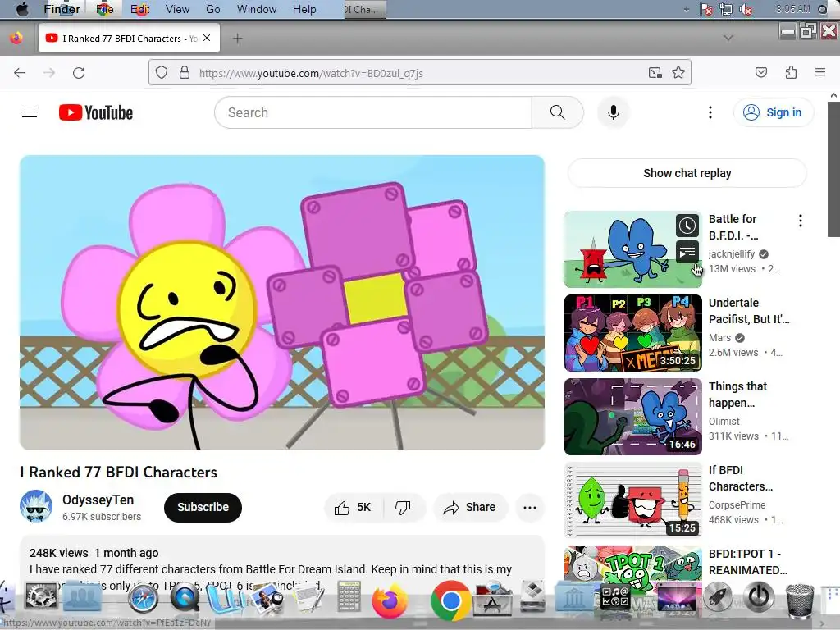The height and width of the screenshot is (630, 840).
Task: Open the If BFDI Characters video title
Action: point(741,478)
